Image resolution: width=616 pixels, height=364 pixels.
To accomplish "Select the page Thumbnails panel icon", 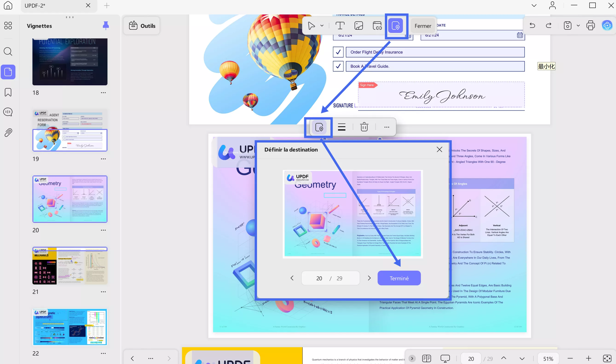I will click(x=8, y=72).
